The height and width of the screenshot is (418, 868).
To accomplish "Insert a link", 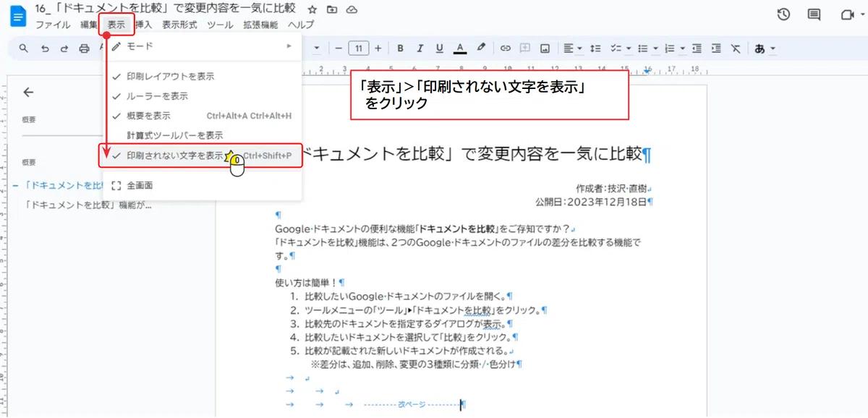I will (x=506, y=48).
